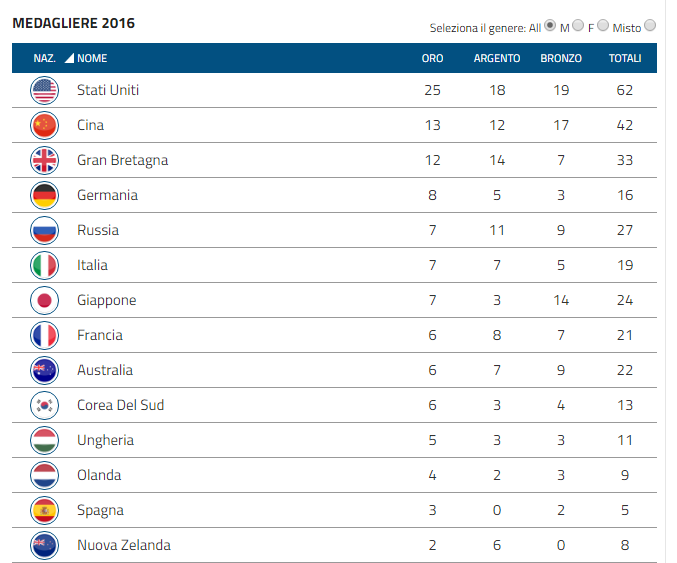Click the Spain flag icon
The height and width of the screenshot is (563, 677).
(44, 511)
